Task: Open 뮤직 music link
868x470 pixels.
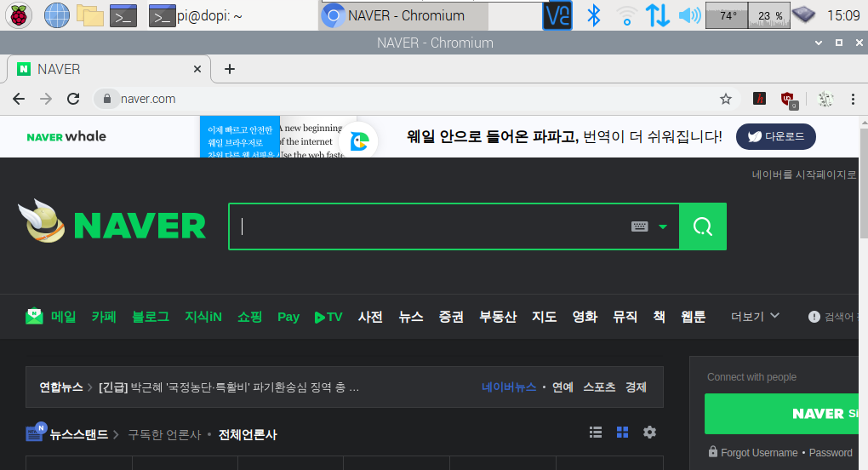Action: (625, 317)
